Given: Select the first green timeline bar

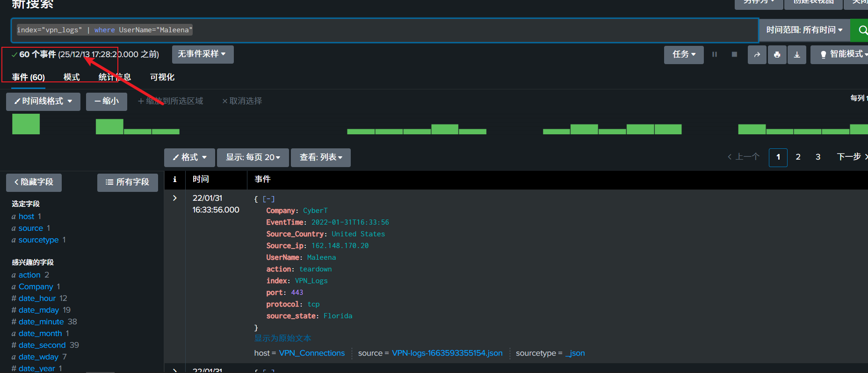Looking at the screenshot, I should [x=26, y=124].
